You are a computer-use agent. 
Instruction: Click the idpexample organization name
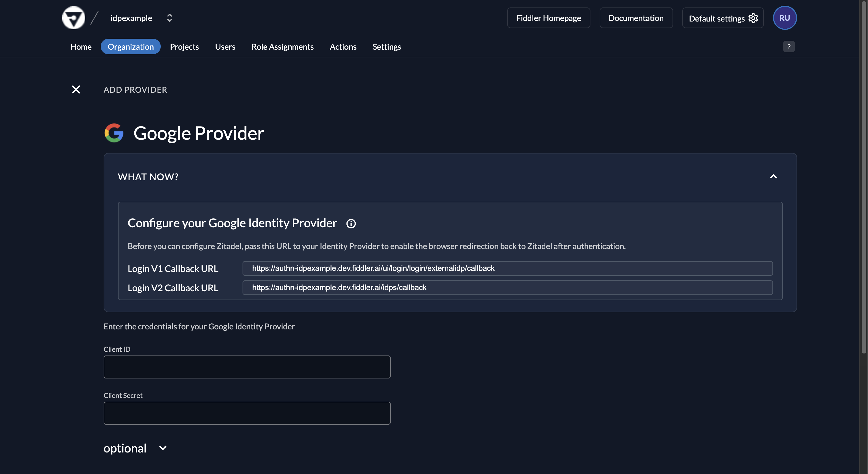(x=131, y=18)
